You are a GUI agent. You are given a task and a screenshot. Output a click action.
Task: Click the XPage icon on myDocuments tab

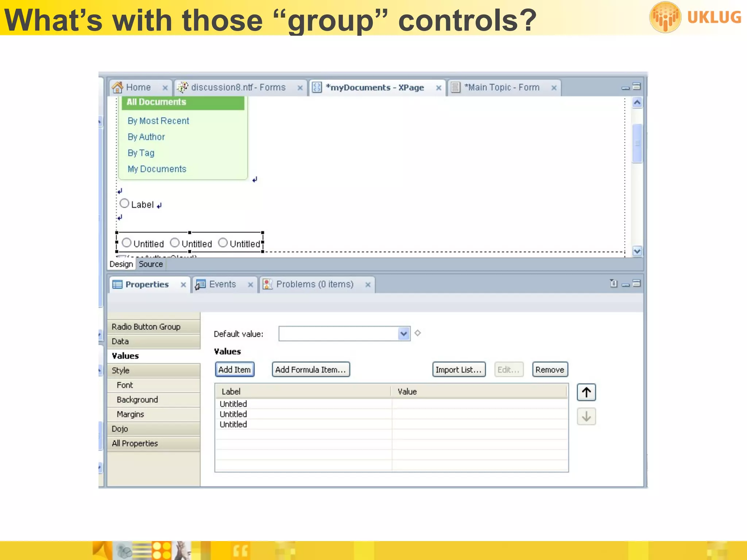pyautogui.click(x=317, y=87)
